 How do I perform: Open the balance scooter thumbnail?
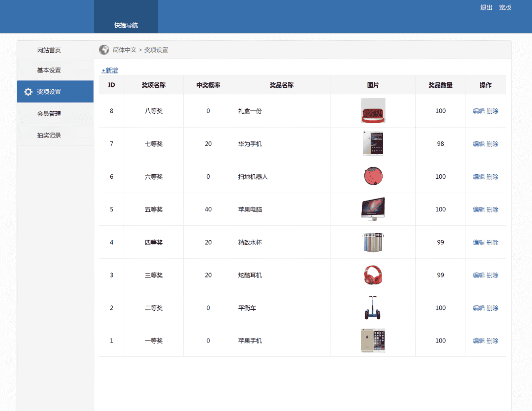point(372,308)
